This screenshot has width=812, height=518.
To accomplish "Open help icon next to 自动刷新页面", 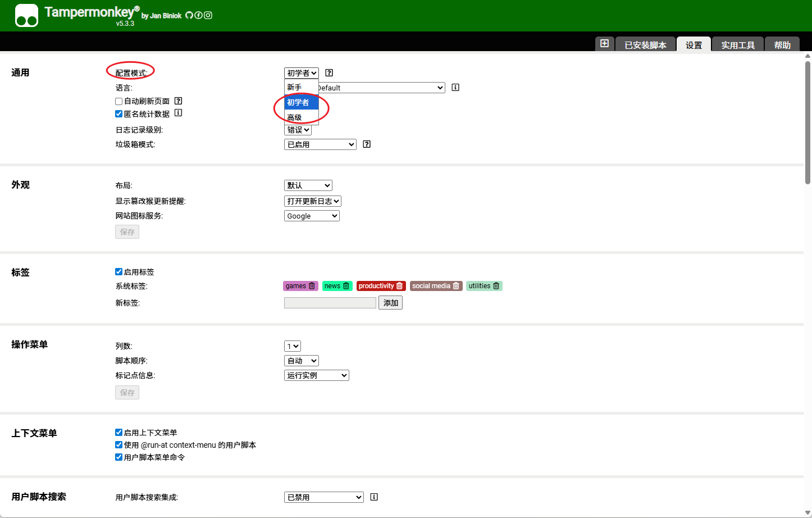I will (x=178, y=101).
